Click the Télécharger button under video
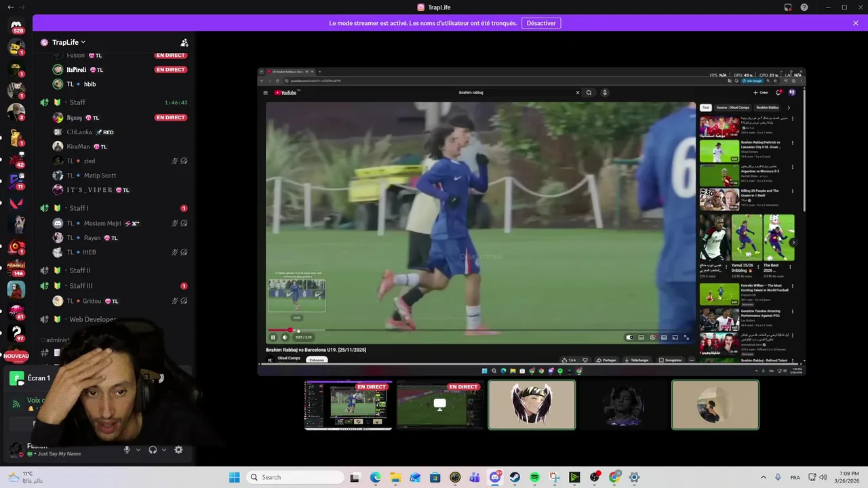 click(636, 360)
